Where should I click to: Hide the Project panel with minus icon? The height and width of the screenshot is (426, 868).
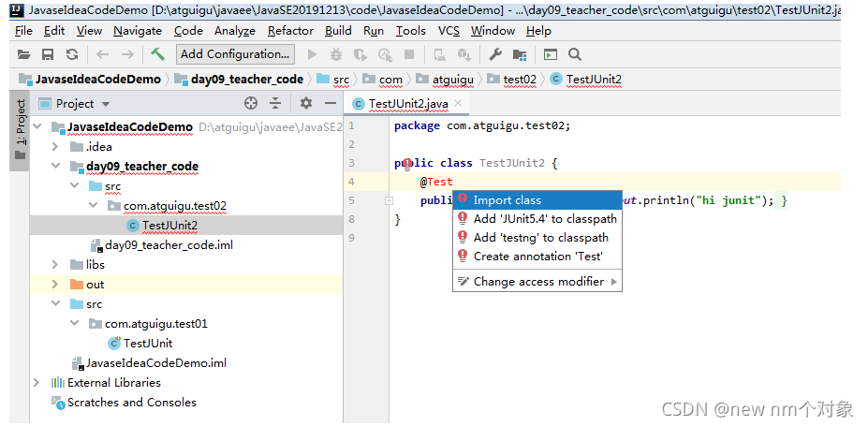coord(331,103)
